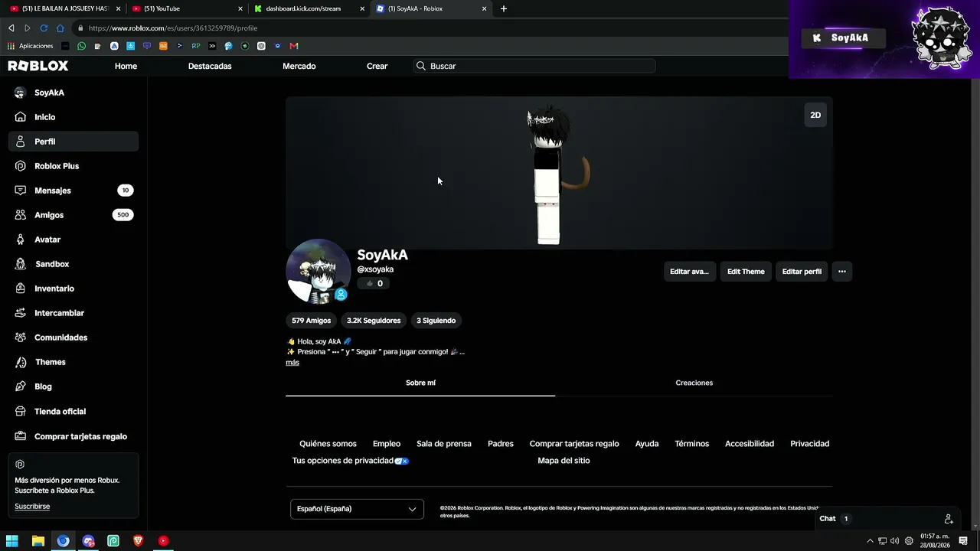
Task: Open the SoyAkA account avatar icon in sidebar
Action: (x=21, y=93)
